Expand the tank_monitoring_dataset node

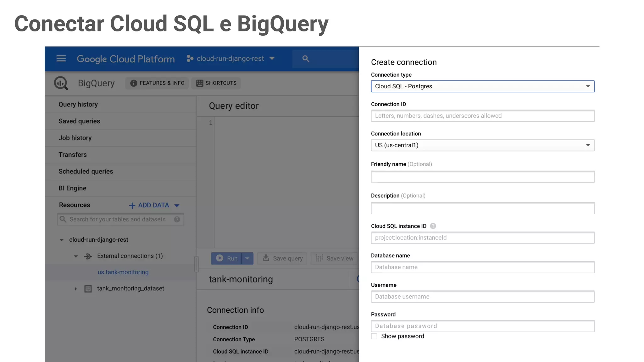pos(75,289)
